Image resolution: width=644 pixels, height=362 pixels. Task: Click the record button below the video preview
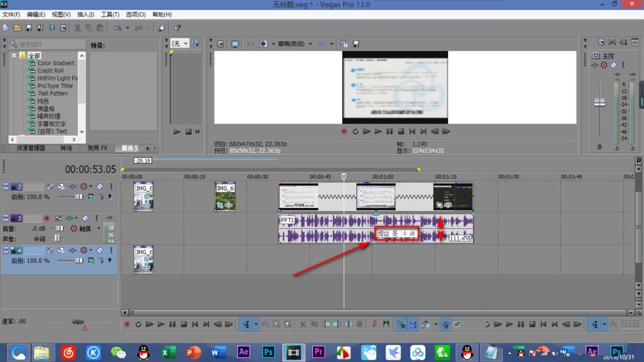[x=344, y=131]
